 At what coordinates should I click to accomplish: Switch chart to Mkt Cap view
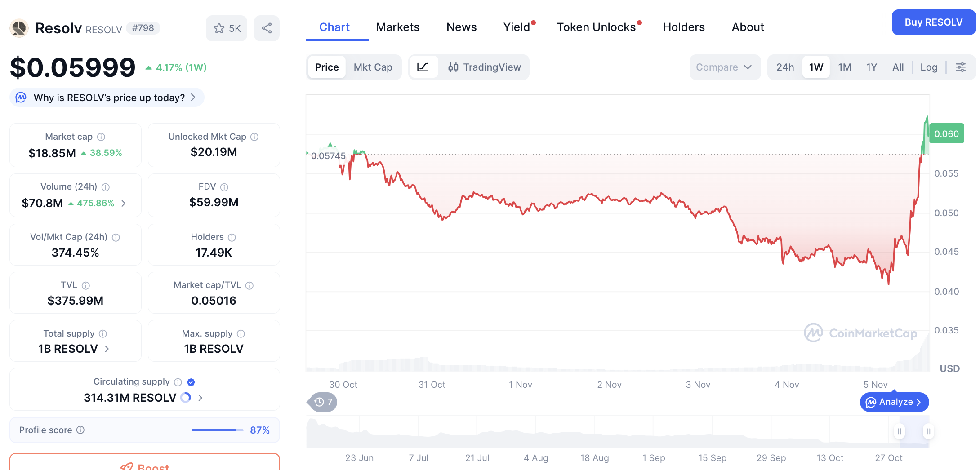373,67
